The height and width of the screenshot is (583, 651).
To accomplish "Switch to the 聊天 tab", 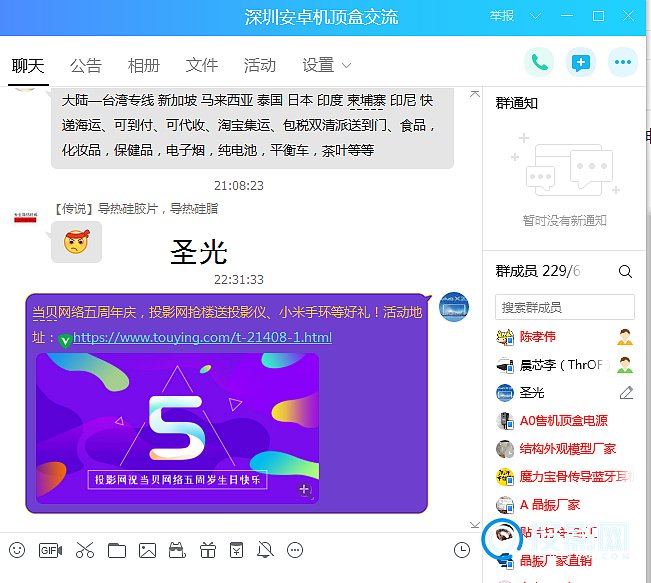I will tap(28, 66).
